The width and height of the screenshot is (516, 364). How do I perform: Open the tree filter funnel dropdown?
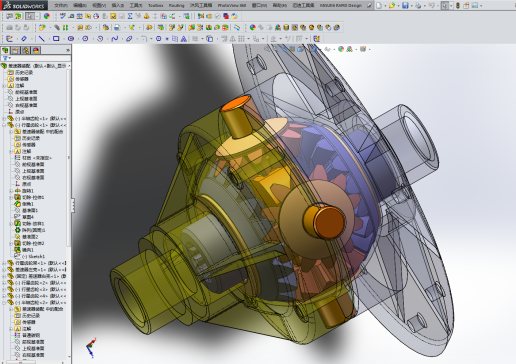pyautogui.click(x=7, y=58)
